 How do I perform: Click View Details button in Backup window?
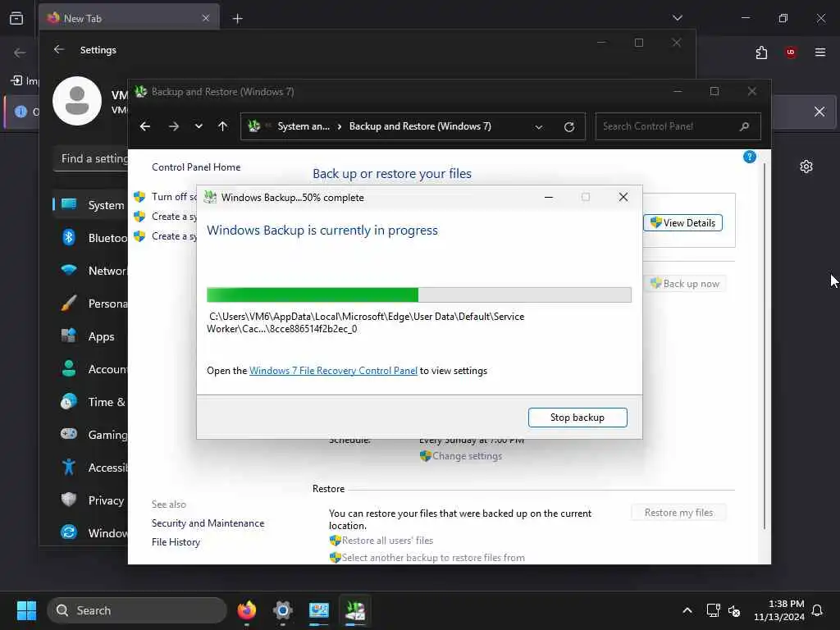click(682, 223)
